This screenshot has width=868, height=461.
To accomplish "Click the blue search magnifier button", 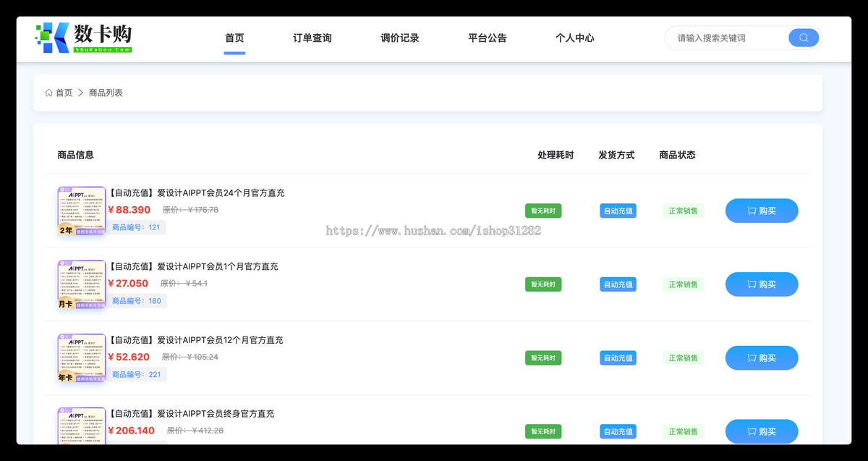I will pos(804,38).
